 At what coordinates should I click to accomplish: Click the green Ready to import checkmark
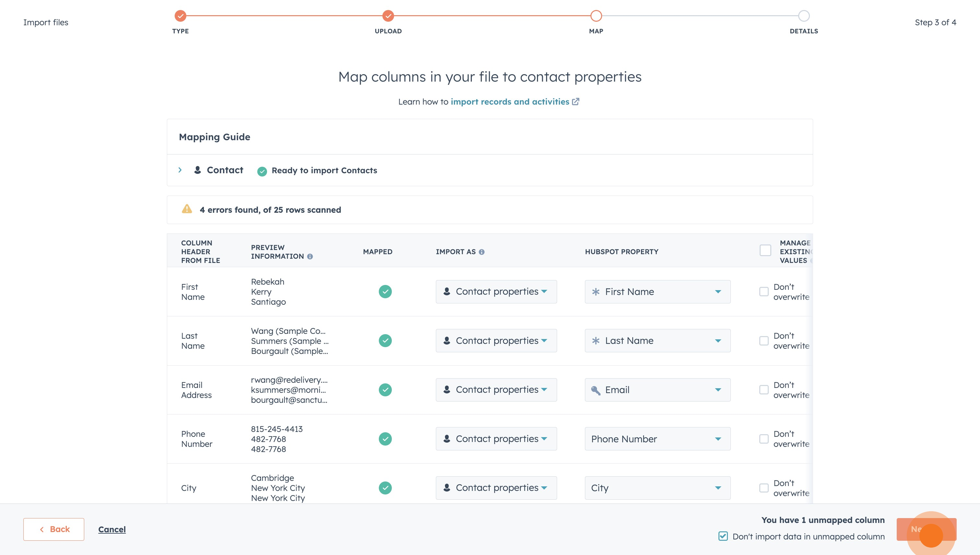click(262, 171)
